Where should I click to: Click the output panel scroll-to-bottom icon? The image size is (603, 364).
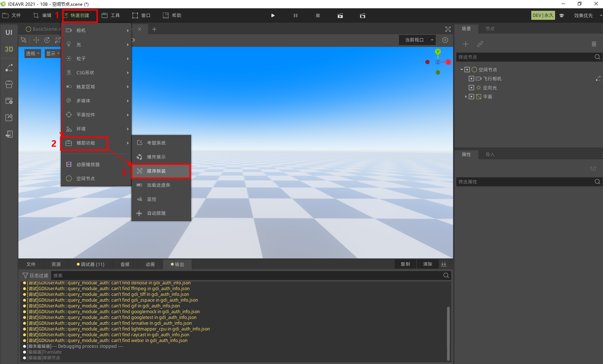tap(444, 264)
